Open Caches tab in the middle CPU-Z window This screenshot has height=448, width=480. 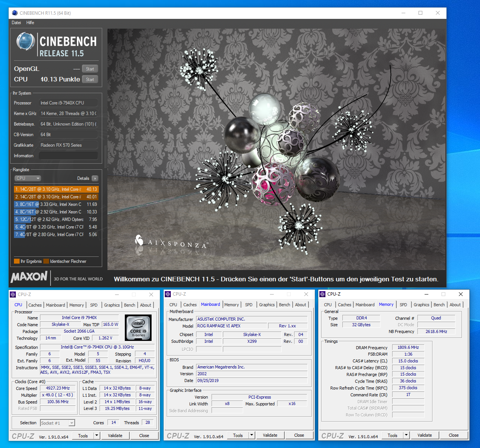190,305
